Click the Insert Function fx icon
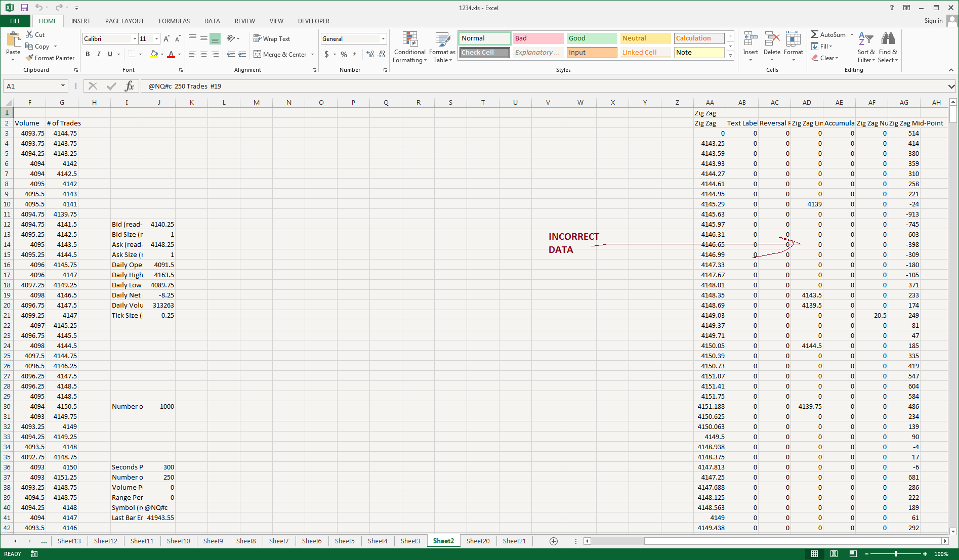This screenshot has width=959, height=560. click(x=130, y=86)
